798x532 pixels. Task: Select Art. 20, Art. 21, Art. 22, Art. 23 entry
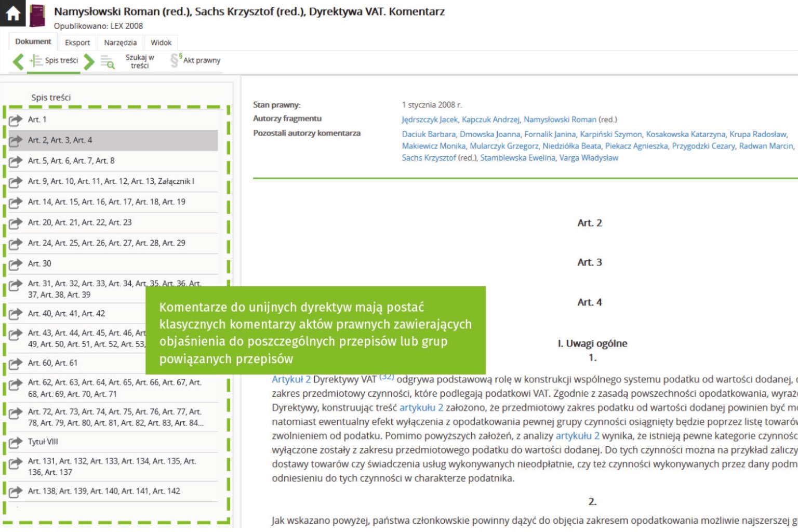(x=79, y=222)
